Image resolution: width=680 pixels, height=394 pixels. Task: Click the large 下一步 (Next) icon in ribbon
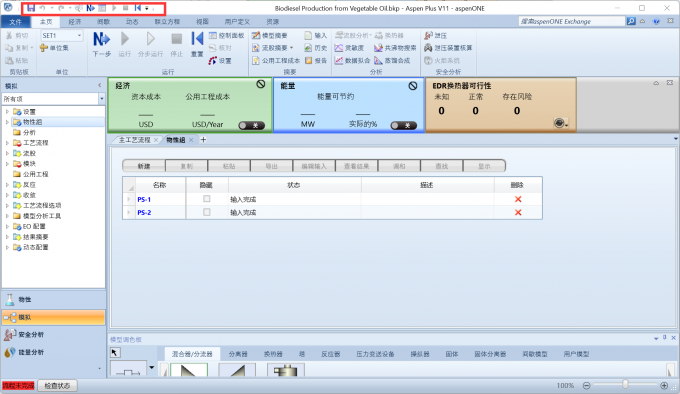tap(101, 39)
